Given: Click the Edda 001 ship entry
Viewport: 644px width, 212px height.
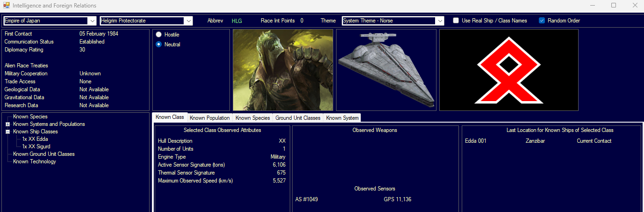Looking at the screenshot, I should 476,141.
